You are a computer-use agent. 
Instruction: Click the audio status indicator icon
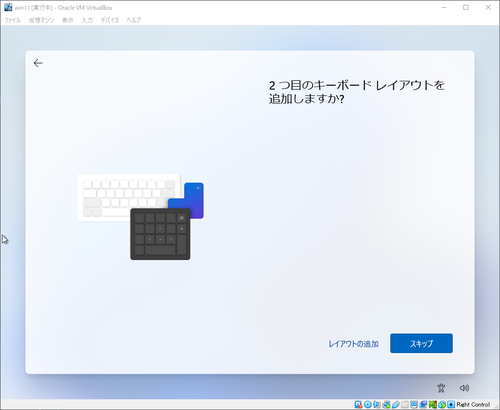(377, 405)
